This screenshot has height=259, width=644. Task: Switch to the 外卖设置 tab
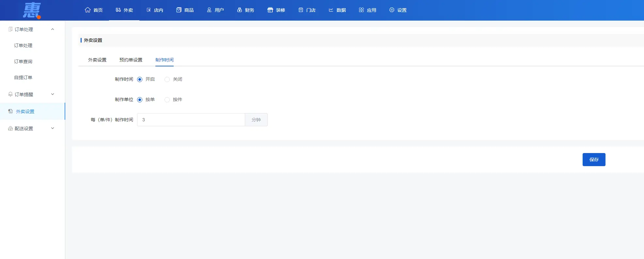(x=97, y=60)
